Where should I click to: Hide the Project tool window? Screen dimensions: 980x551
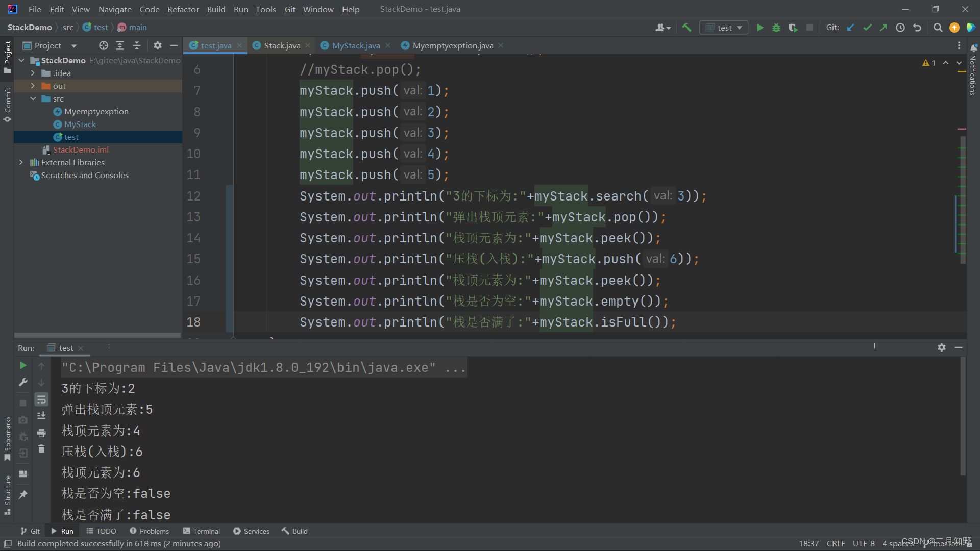tap(174, 45)
